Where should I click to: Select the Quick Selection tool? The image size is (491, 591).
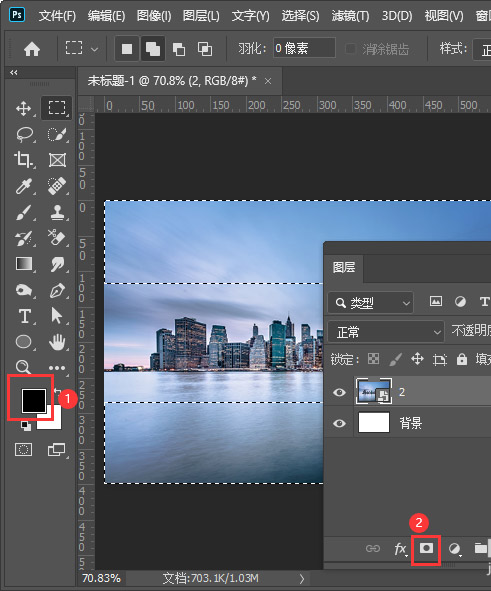pos(57,134)
